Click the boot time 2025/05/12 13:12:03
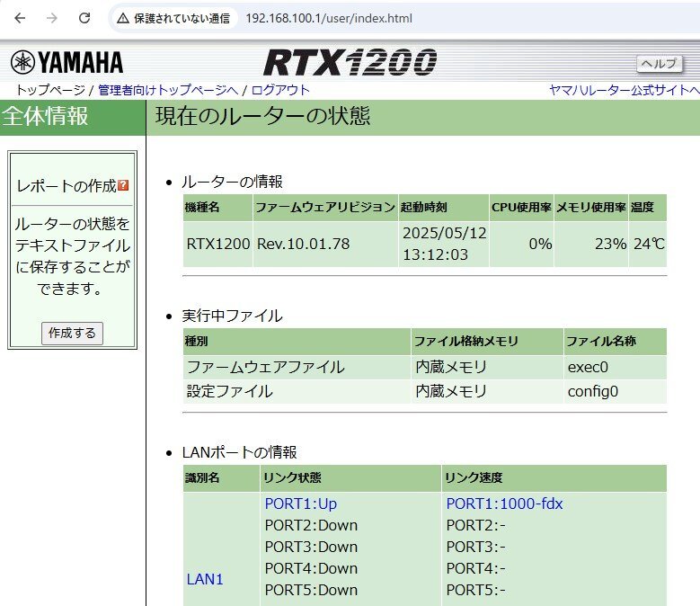The height and width of the screenshot is (606, 700). (444, 244)
